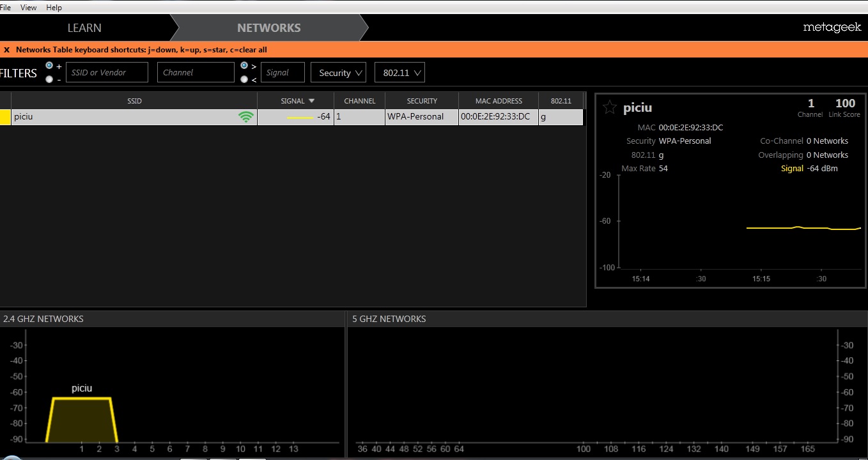Switch to the LEARN tab
The image size is (868, 460).
click(x=84, y=28)
